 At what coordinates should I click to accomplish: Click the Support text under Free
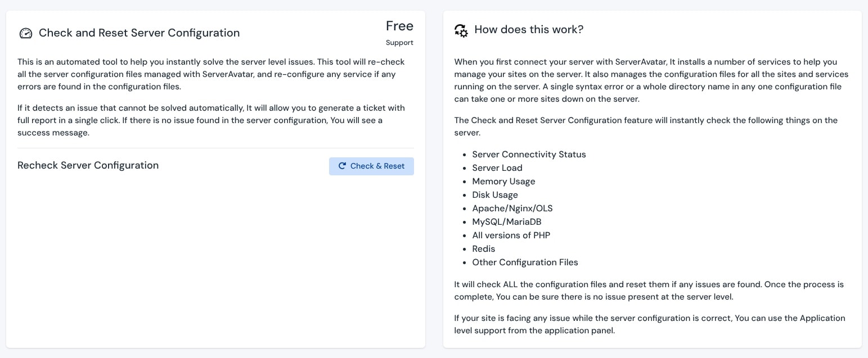399,43
